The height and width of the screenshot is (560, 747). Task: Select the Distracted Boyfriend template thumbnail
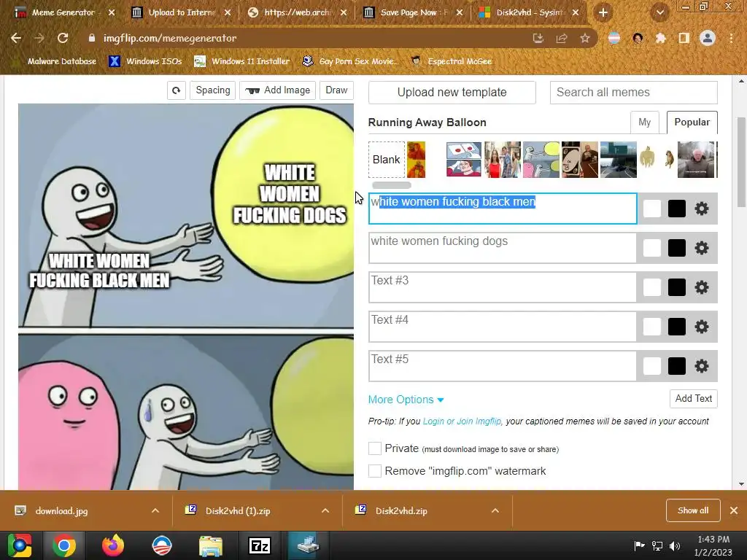click(503, 160)
